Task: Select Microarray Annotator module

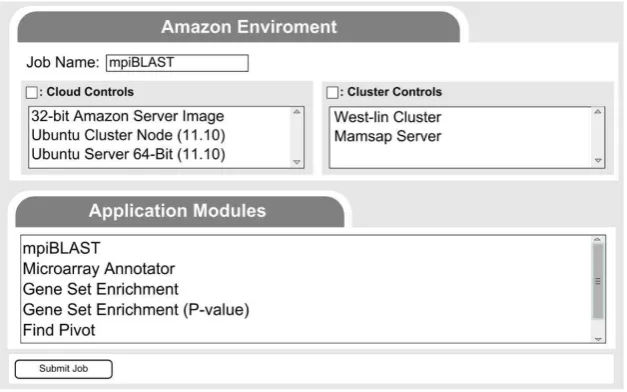Action: pyautogui.click(x=99, y=269)
